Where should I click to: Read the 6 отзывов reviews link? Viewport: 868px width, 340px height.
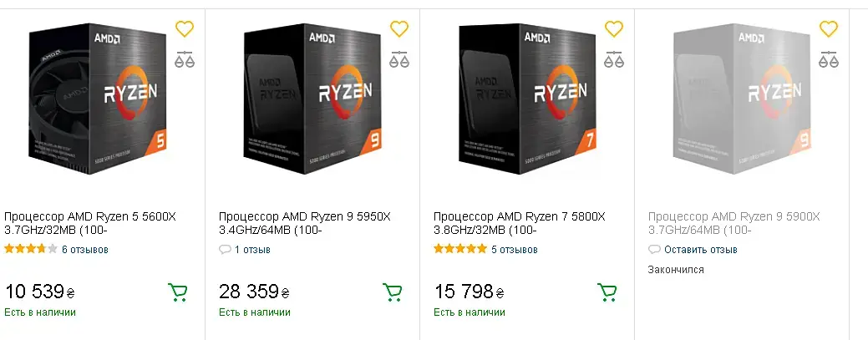pyautogui.click(x=85, y=249)
